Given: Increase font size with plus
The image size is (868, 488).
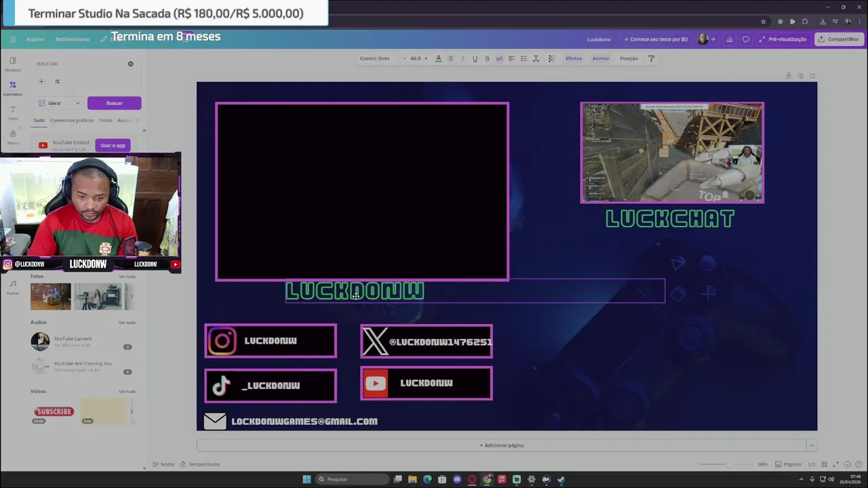Looking at the screenshot, I should (x=426, y=58).
